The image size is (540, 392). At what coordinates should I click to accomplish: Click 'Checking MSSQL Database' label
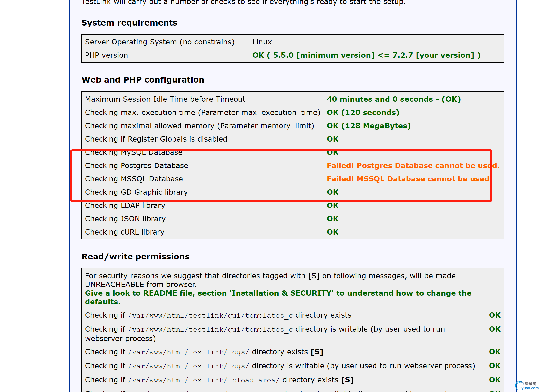coord(134,179)
